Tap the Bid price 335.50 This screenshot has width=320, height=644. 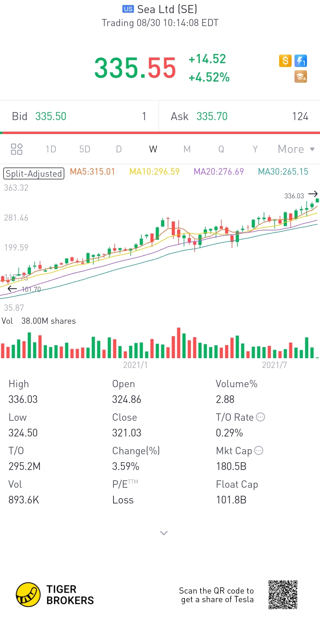[x=51, y=117]
